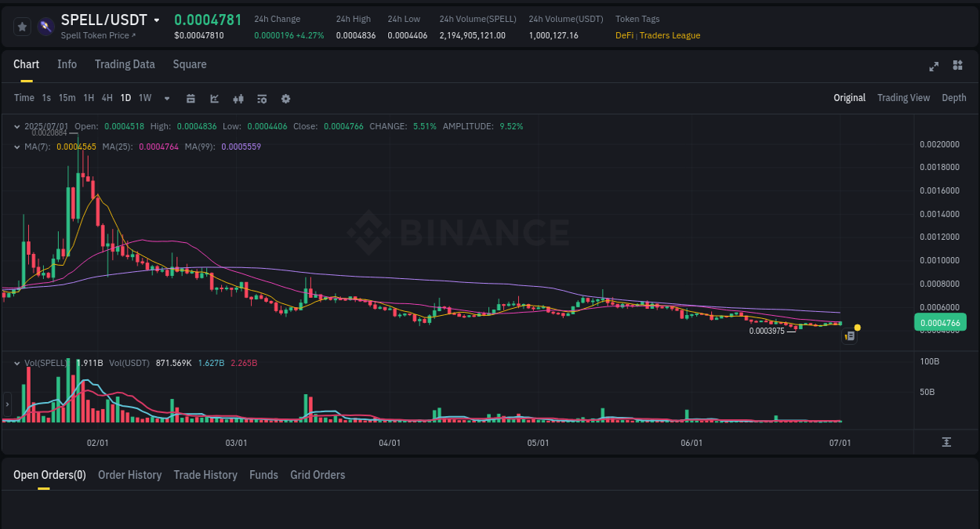Image resolution: width=980 pixels, height=529 pixels.
Task: Open the extra timeframe dropdown arrow
Action: (166, 99)
